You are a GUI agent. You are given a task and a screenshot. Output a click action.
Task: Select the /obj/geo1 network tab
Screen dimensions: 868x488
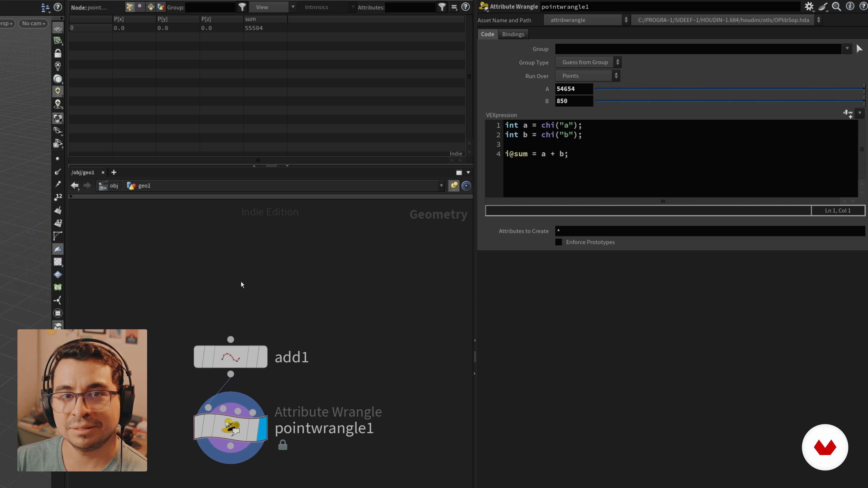[83, 172]
